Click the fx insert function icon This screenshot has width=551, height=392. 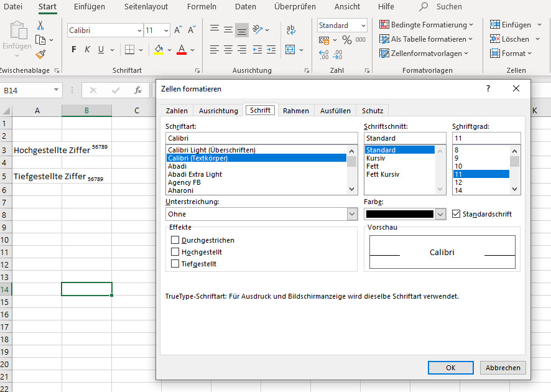tap(138, 90)
